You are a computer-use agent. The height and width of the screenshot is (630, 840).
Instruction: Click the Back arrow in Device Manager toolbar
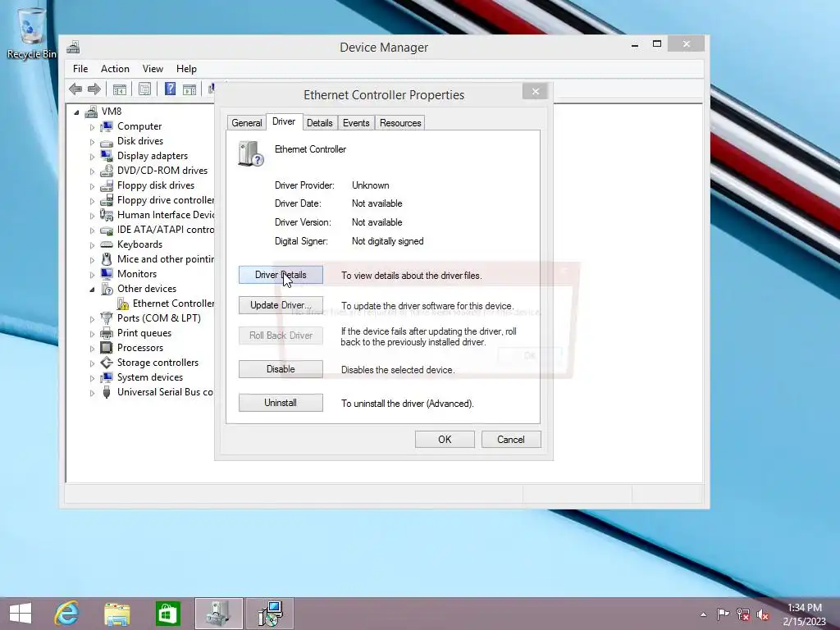(75, 89)
